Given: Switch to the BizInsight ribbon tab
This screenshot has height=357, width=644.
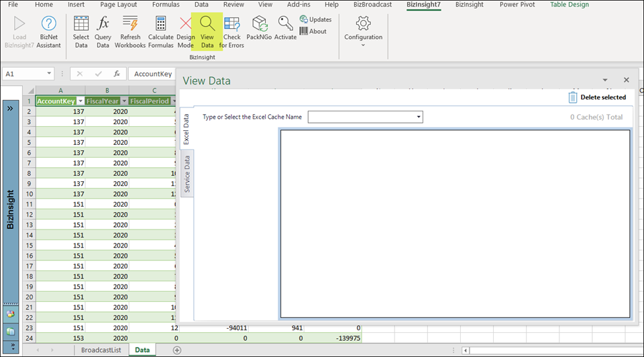Looking at the screenshot, I should (x=469, y=5).
